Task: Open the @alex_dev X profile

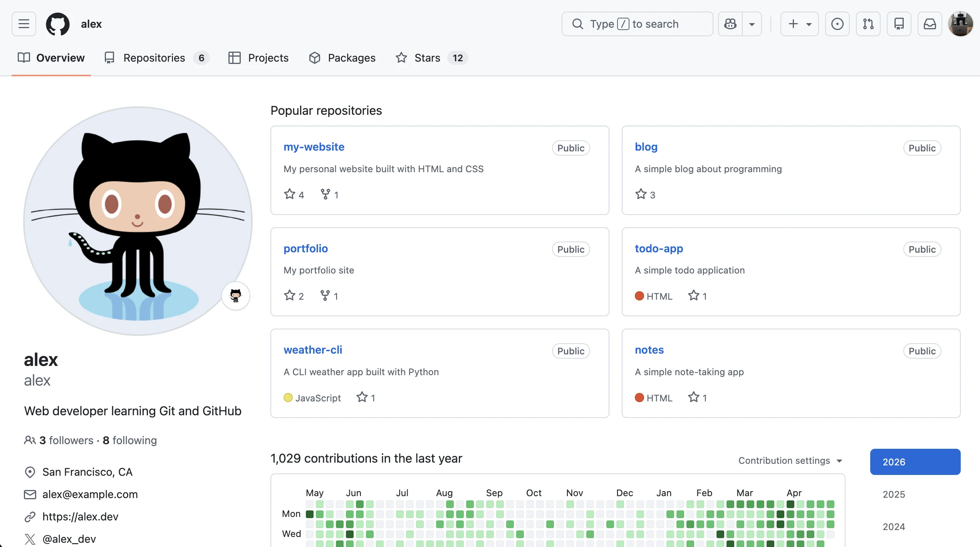Action: [x=69, y=539]
